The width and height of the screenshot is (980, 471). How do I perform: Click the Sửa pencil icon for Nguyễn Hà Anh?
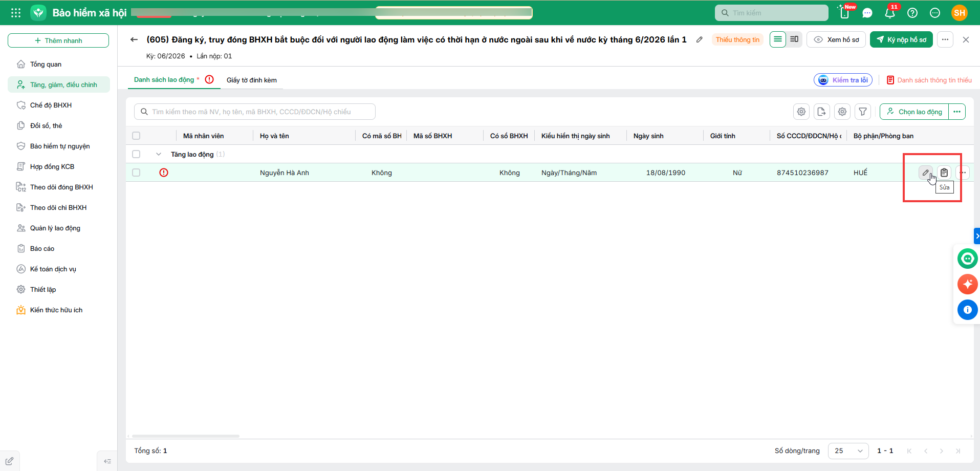coord(926,173)
